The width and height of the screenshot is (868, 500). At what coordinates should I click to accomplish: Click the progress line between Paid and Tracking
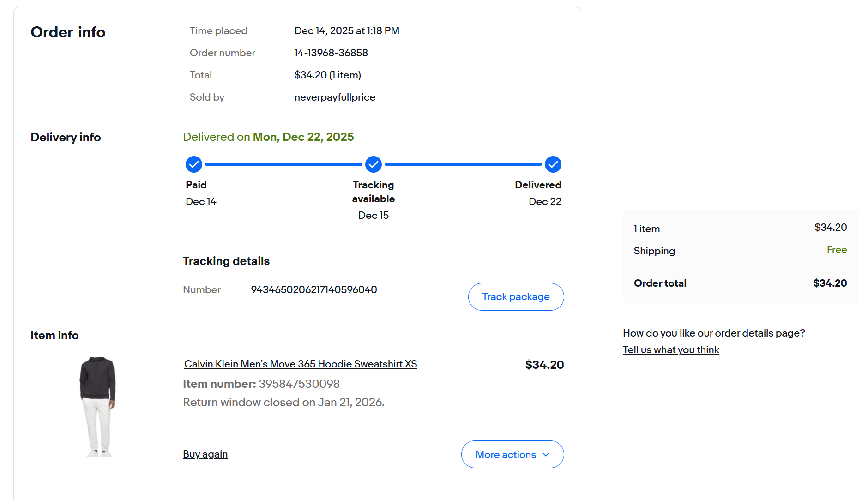(x=283, y=164)
